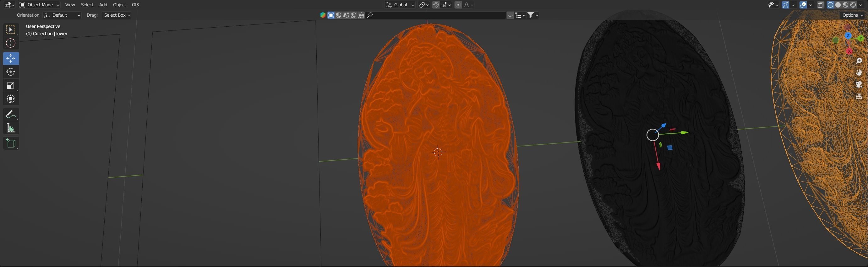
Task: Click the zoom magnifier viewport icon
Action: pos(859,61)
